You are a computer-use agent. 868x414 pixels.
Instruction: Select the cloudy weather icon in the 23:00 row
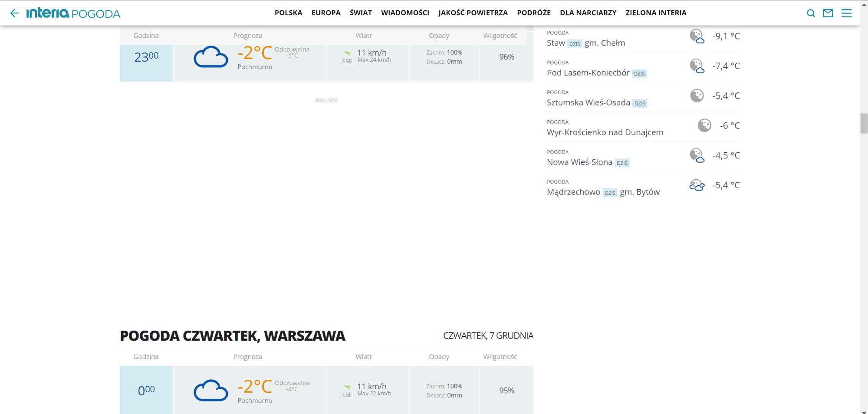pyautogui.click(x=210, y=57)
